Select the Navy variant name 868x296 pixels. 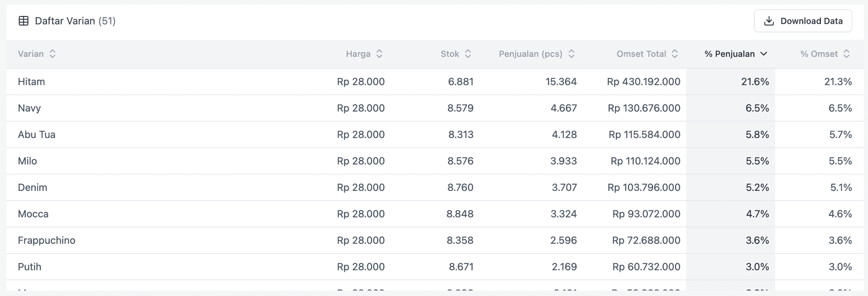point(29,108)
